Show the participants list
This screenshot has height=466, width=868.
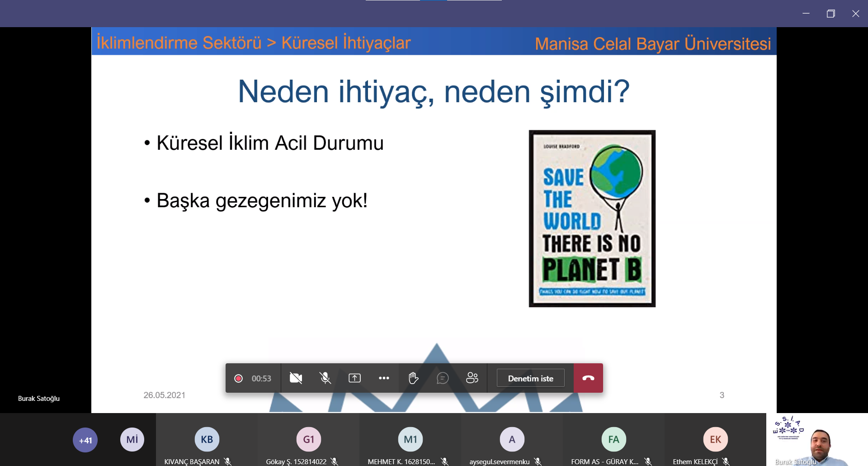pos(472,378)
